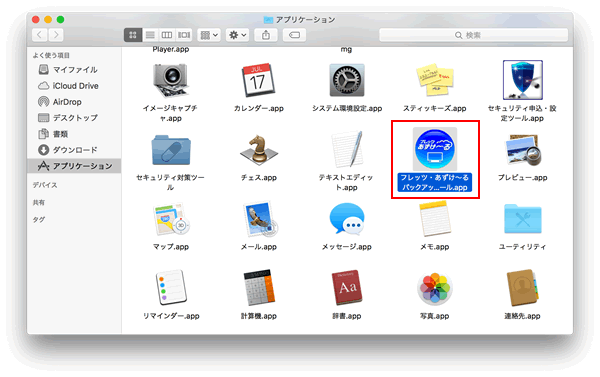Open iCloud Drive in the sidebar
The image size is (600, 377).
74,86
